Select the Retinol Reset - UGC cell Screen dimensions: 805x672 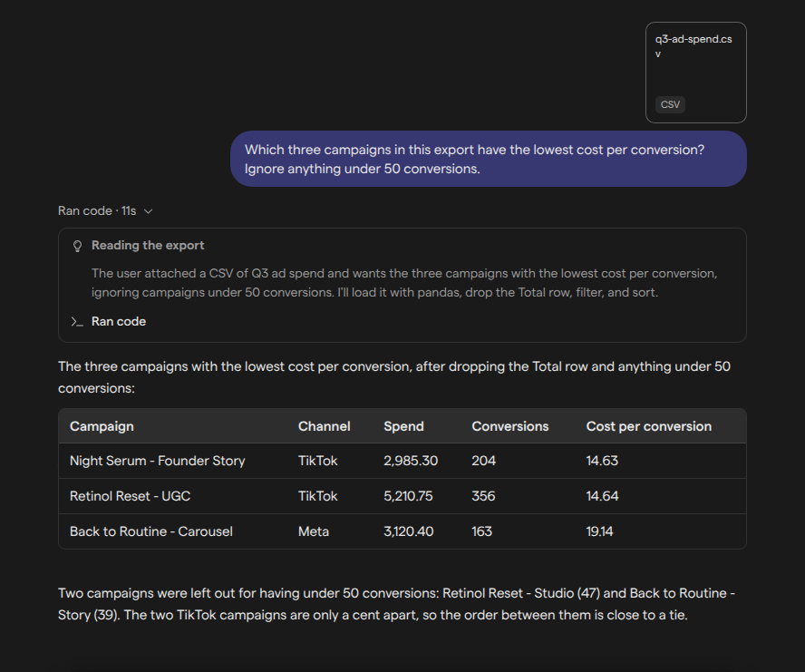click(x=130, y=496)
